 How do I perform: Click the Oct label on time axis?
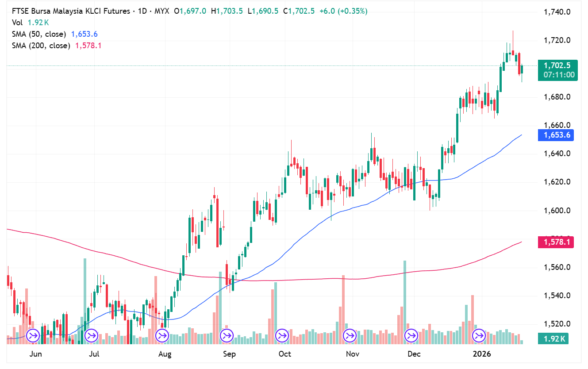[x=285, y=354]
